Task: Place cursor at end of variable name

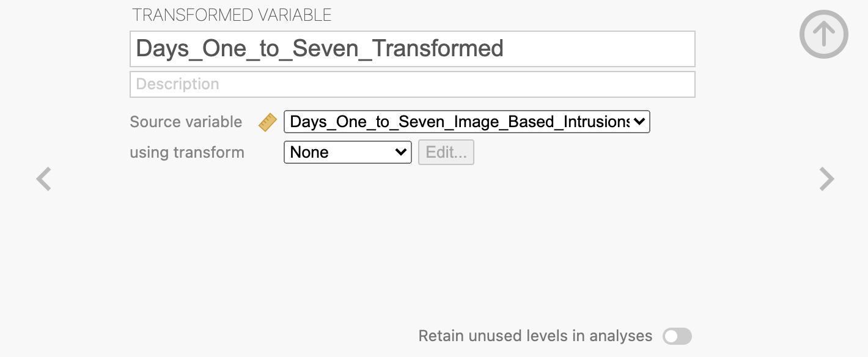Action: [505, 49]
